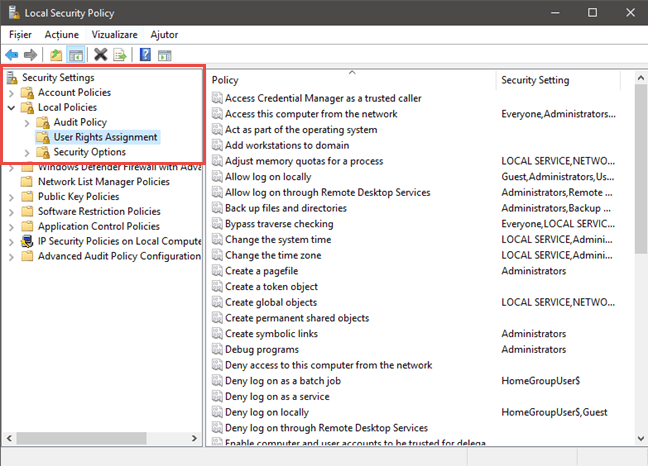Click the policy icon beside Debug programs
Viewport: 648px width, 466px height.
click(217, 349)
